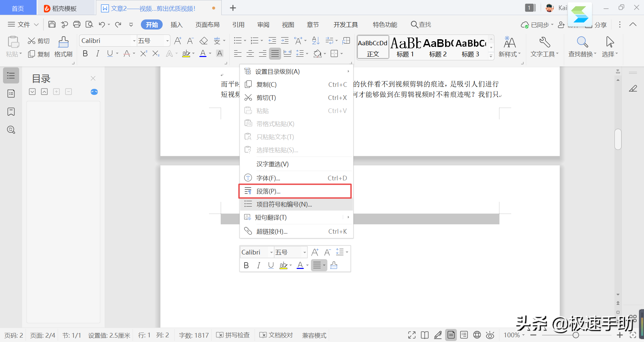Viewport: 644px width, 342px height.
Task: Click the Print icon in the quick toolbar
Action: coord(77,24)
